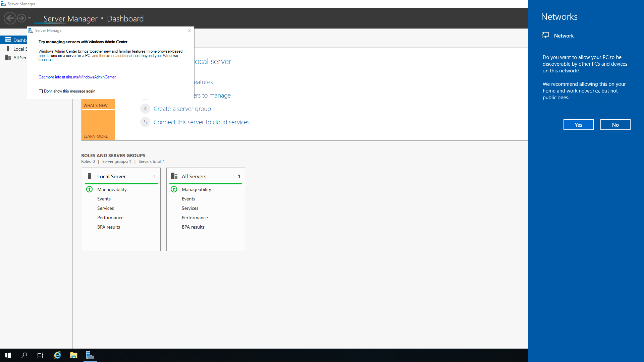Image resolution: width=644 pixels, height=362 pixels.
Task: Open the navigation history dropdown arrow
Action: point(30,18)
